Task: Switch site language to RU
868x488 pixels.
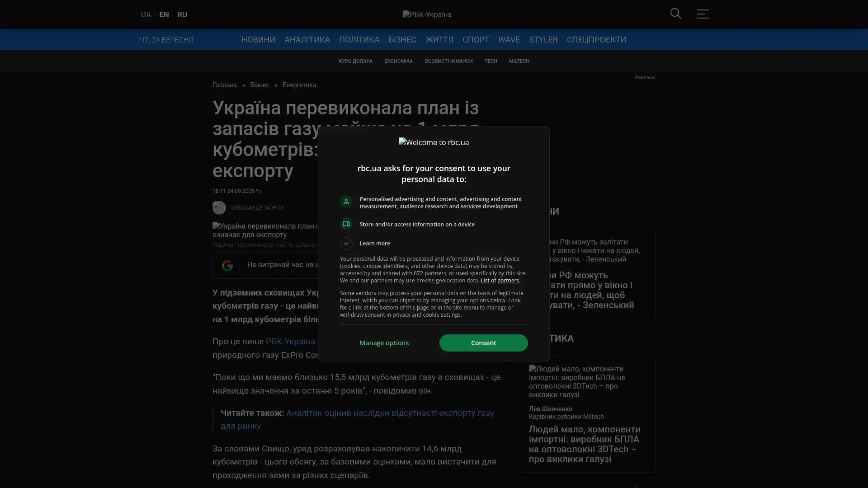Action: pyautogui.click(x=182, y=14)
